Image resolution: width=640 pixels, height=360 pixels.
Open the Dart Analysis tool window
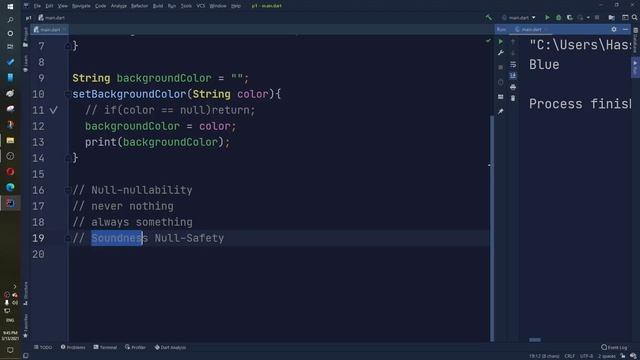170,347
